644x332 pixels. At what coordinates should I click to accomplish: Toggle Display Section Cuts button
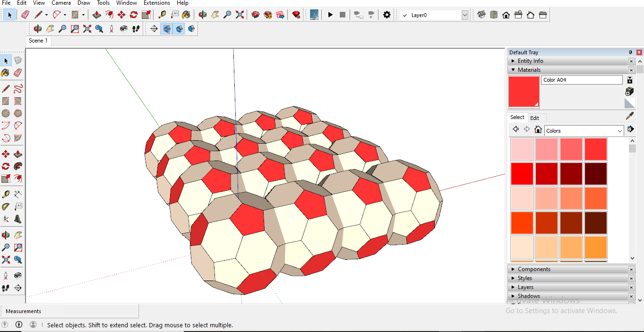coord(179,29)
